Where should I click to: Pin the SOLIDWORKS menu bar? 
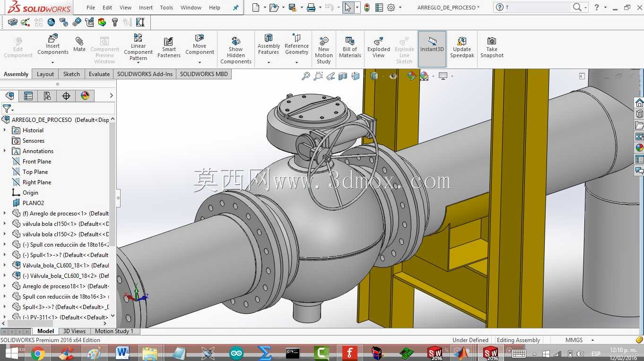[x=236, y=8]
